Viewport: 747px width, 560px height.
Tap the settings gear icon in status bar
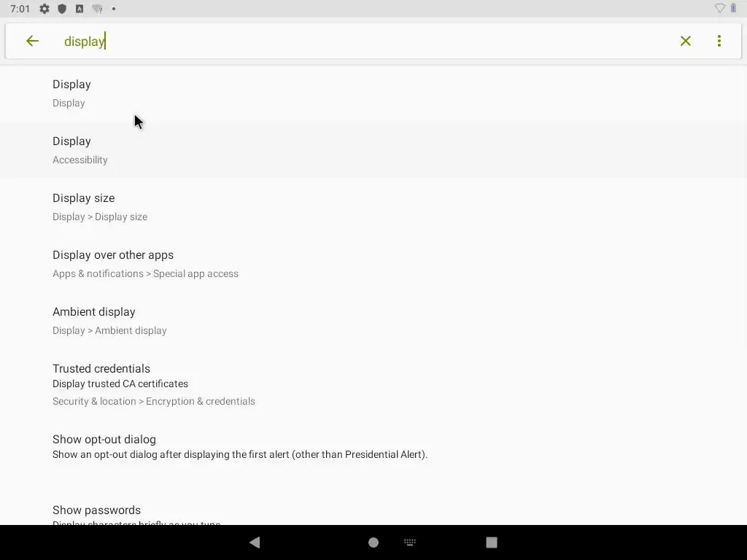(44, 9)
